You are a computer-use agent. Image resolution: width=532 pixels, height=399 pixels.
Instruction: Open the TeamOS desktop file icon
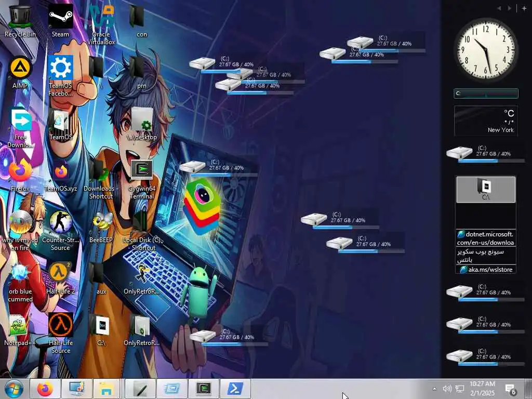(x=60, y=124)
